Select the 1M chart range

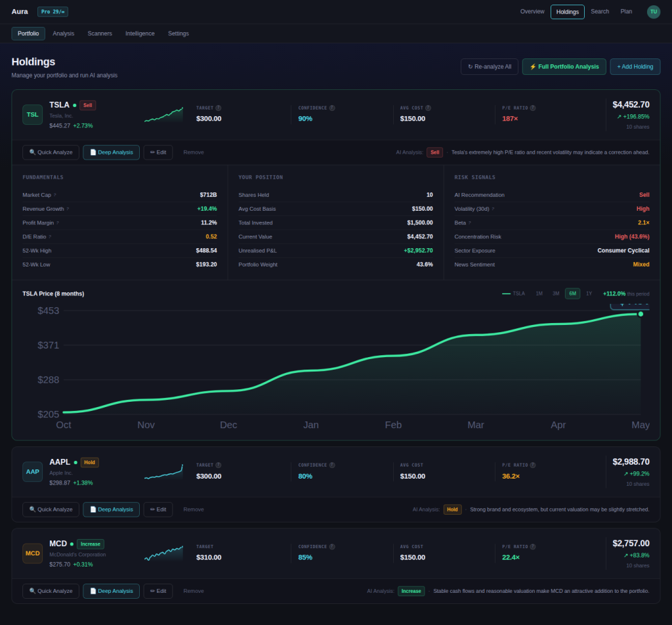pos(539,293)
